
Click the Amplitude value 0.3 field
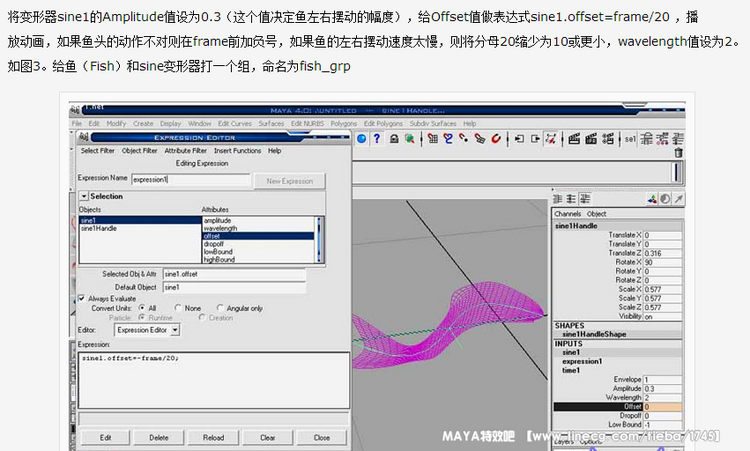pyautogui.click(x=662, y=388)
